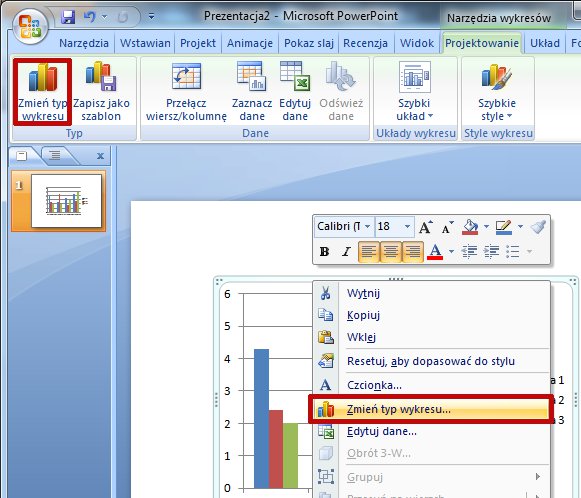Expand the Grupuj submenu
This screenshot has height=498, width=581.
(x=432, y=477)
